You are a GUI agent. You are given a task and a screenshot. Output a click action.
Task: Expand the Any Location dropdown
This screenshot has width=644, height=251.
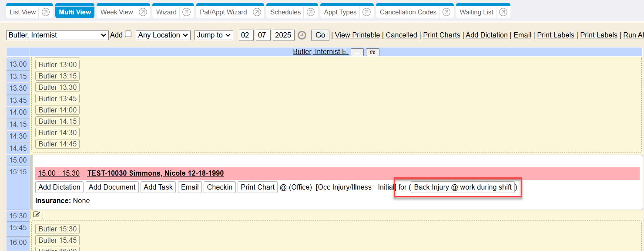[x=163, y=35]
